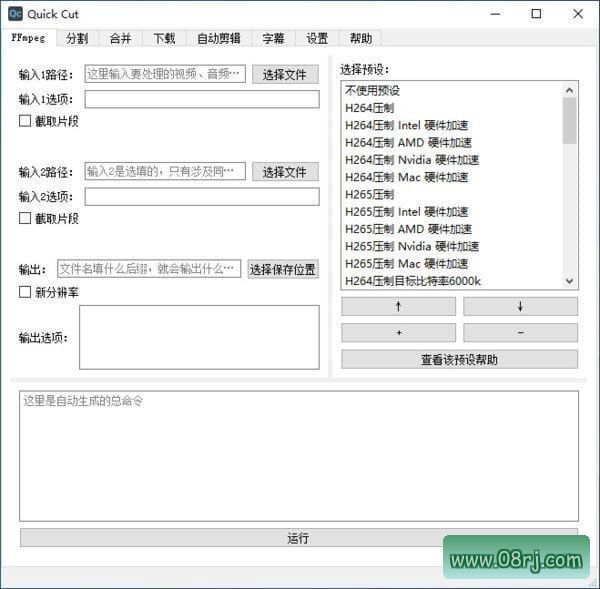The image size is (600, 589).
Task: Close the Quick Cut window
Action: pos(578,14)
